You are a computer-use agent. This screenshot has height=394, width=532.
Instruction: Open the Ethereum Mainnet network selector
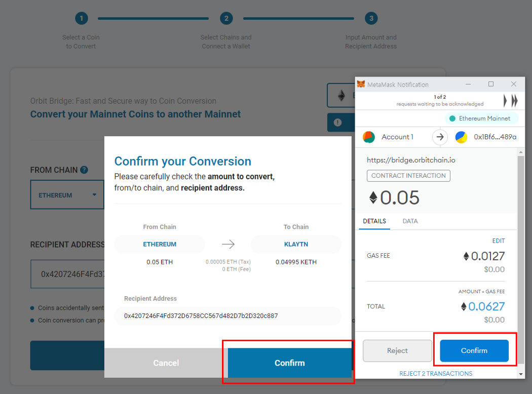click(481, 119)
